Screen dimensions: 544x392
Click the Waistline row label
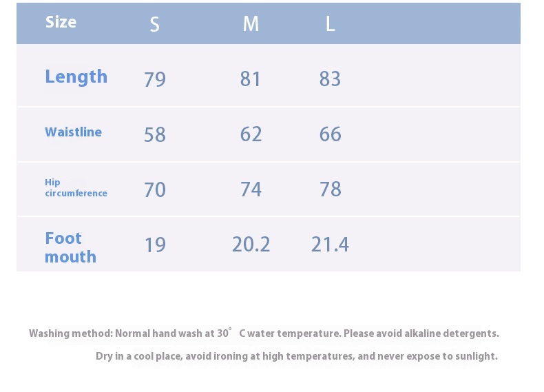73,132
